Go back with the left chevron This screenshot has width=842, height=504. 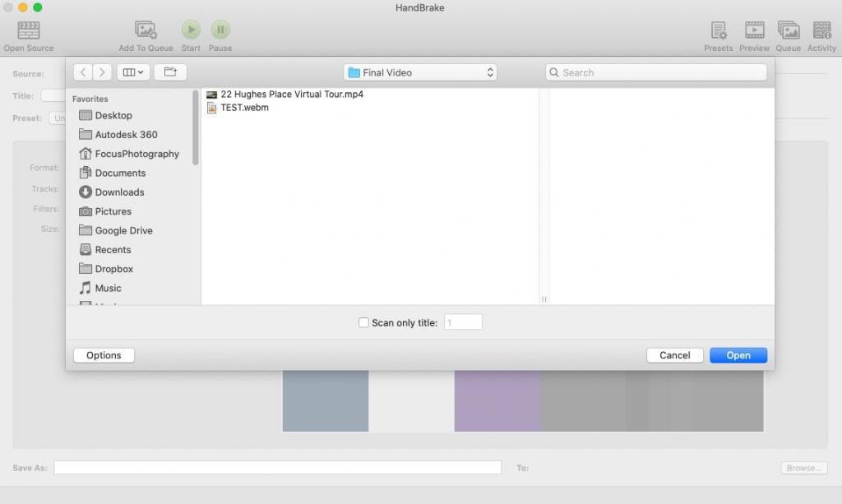83,72
